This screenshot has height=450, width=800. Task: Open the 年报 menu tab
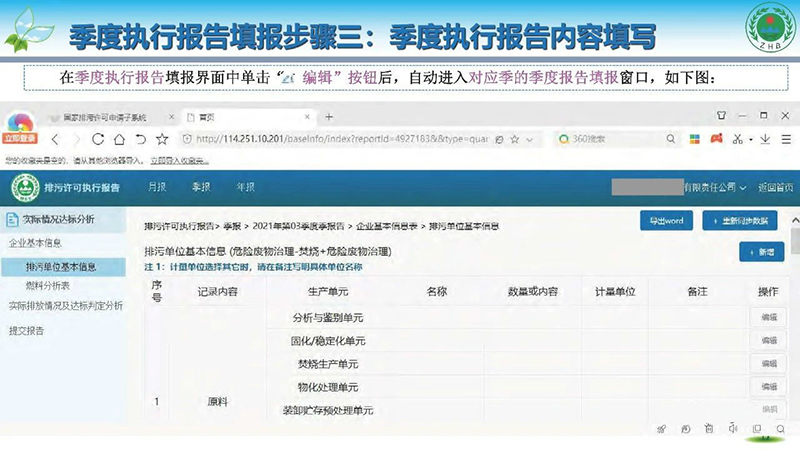click(x=244, y=187)
